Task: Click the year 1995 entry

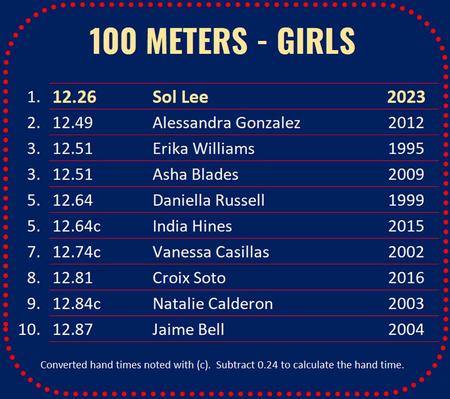Action: (406, 149)
